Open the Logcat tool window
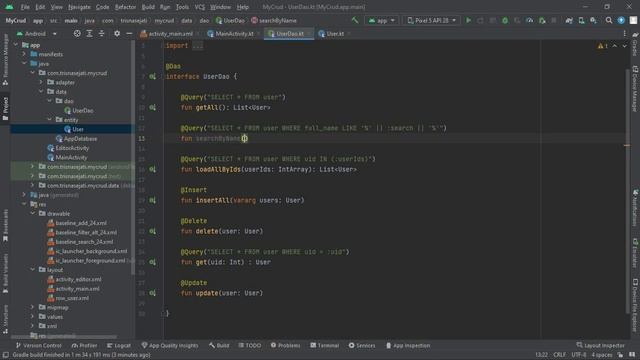This screenshot has width=640, height=360. (118, 345)
